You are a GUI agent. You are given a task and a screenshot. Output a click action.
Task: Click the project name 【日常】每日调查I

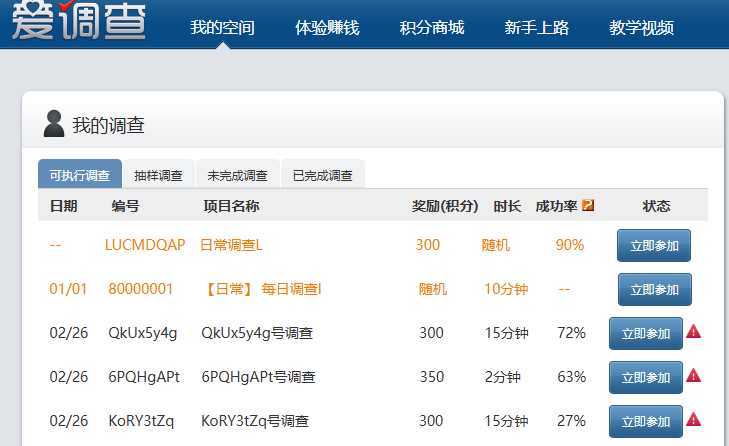(x=262, y=289)
